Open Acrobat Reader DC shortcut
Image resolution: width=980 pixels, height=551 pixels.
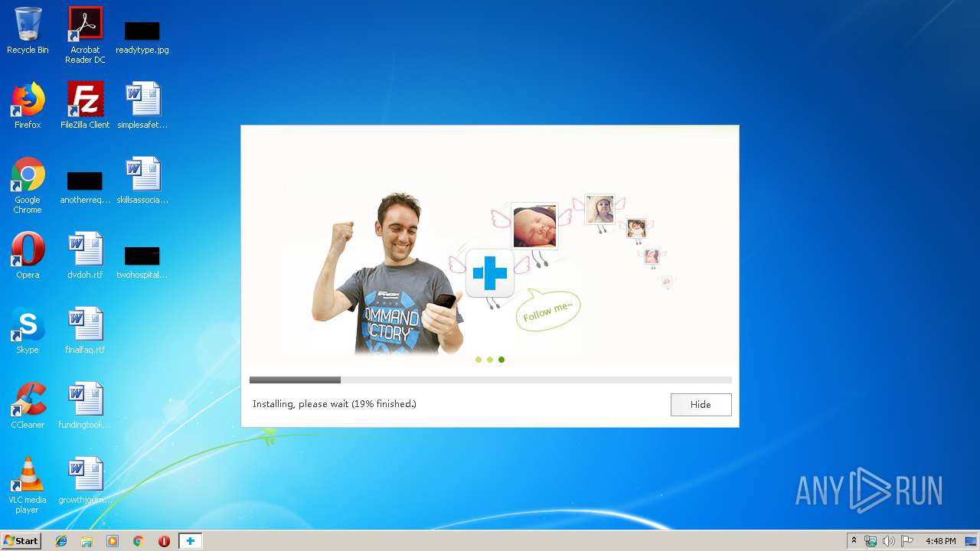[x=85, y=35]
